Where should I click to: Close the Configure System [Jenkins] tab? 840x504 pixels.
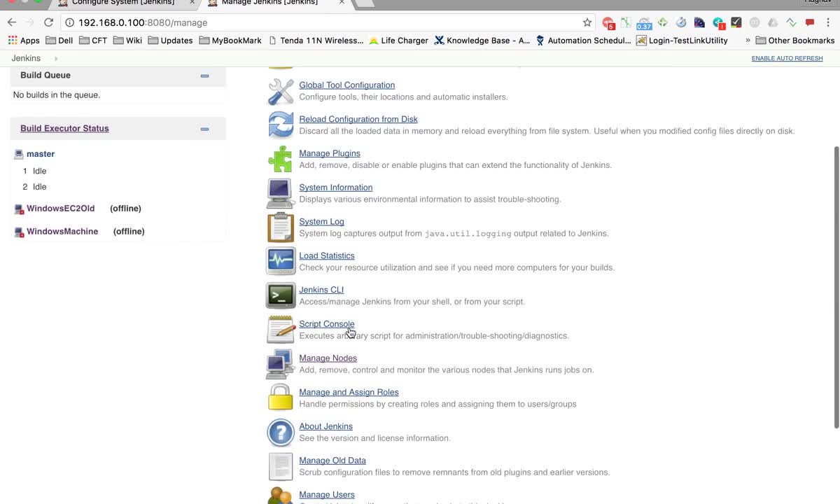coord(192,3)
